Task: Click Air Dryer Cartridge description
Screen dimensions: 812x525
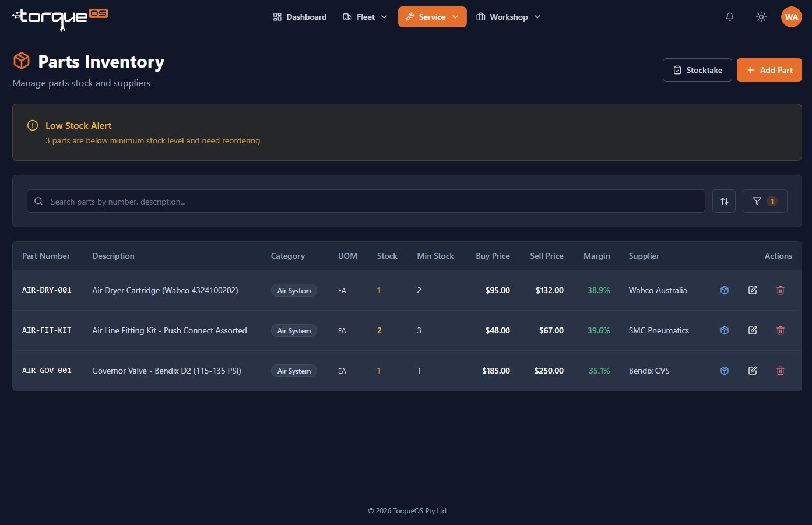Action: click(165, 290)
